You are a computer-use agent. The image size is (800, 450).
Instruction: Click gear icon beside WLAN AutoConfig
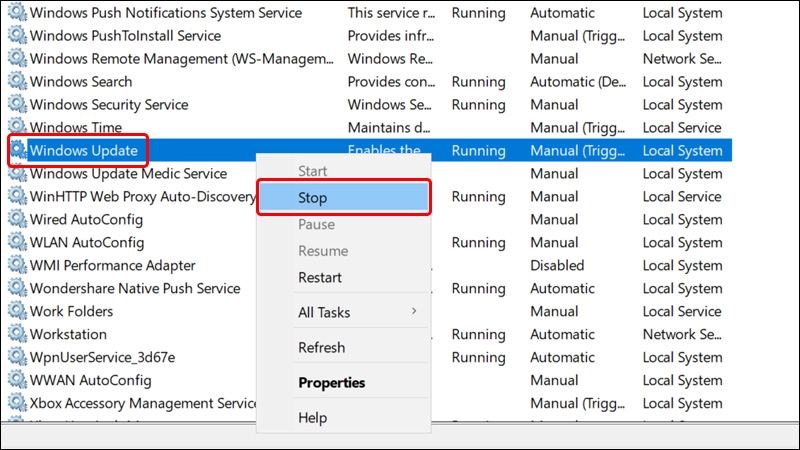[17, 242]
